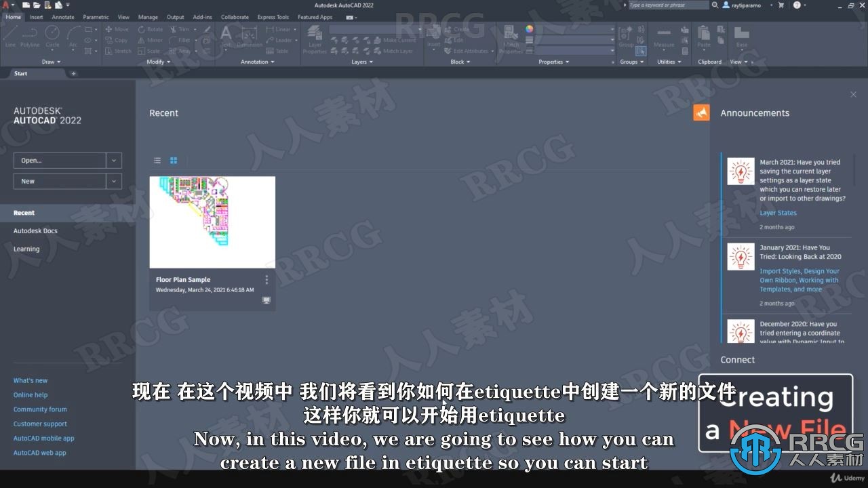Click the Mirror tool
The height and width of the screenshot is (488, 868).
[150, 40]
